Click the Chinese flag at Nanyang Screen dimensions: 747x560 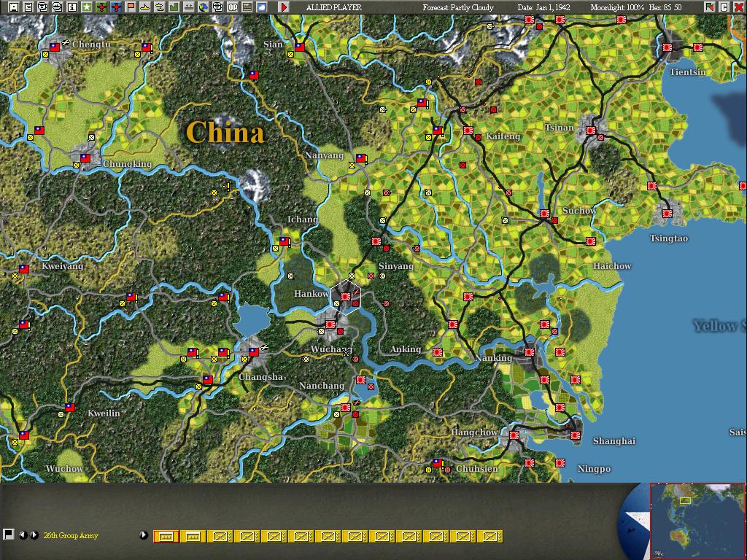[360, 157]
